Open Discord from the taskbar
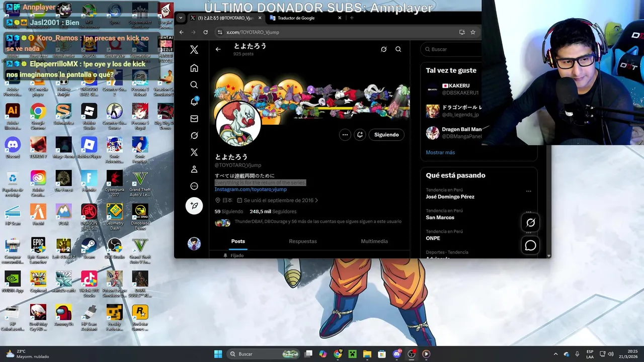Screen dimensions: 644x362 point(397,354)
